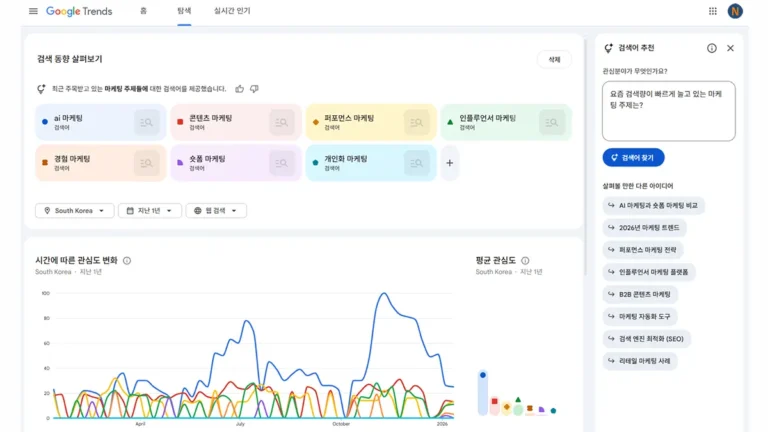Open search details icon on 경험 마케팅 card

tap(146, 163)
